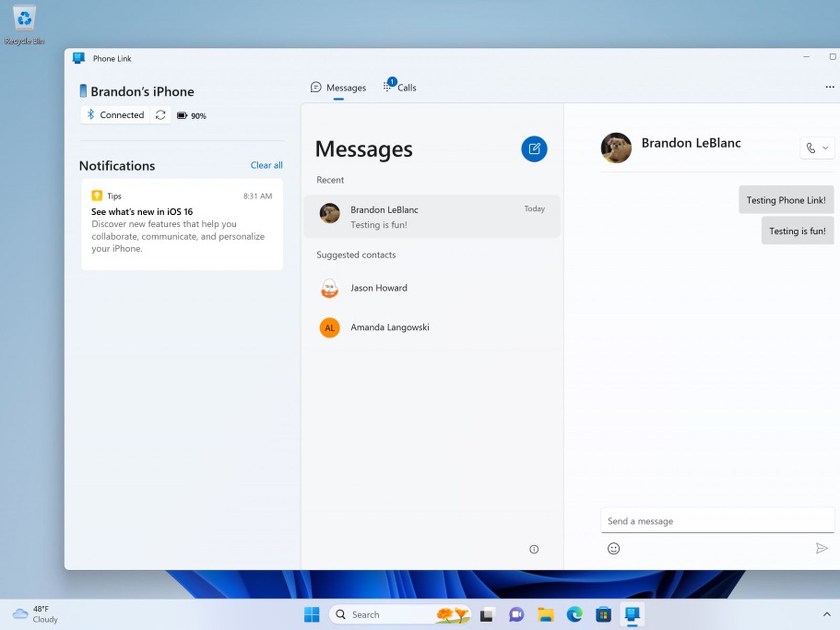Launch Teams Chat from taskbar
Image resolution: width=840 pixels, height=630 pixels.
coord(517,614)
